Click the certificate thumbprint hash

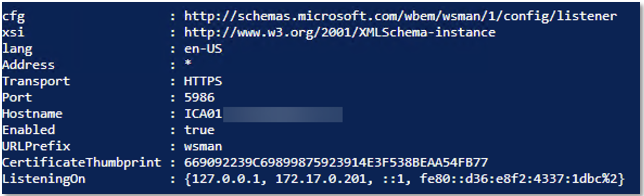pyautogui.click(x=336, y=163)
